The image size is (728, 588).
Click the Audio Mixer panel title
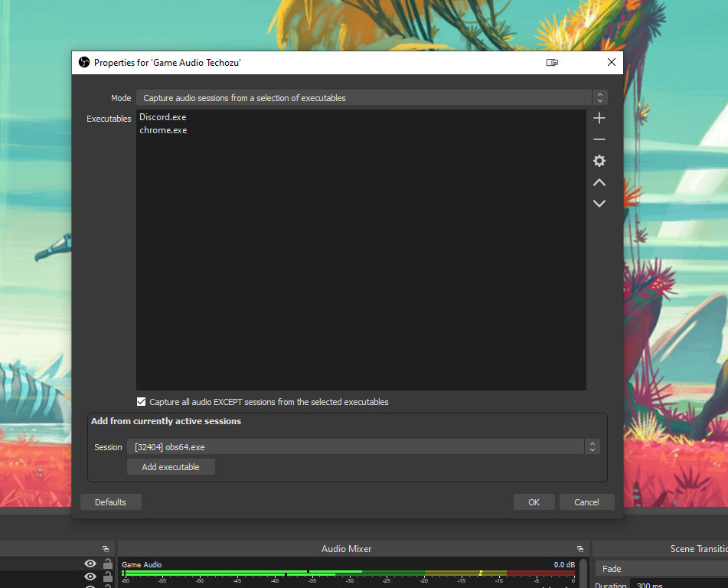click(x=346, y=548)
